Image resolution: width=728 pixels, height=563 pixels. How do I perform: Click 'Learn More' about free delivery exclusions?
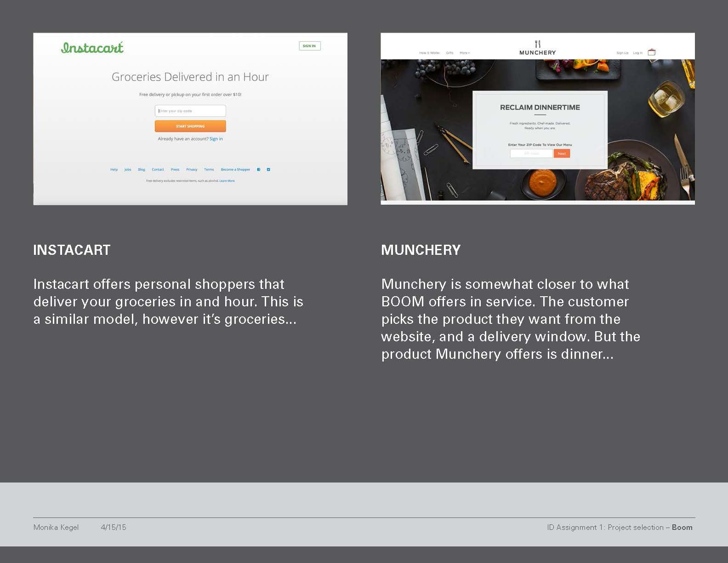(227, 181)
